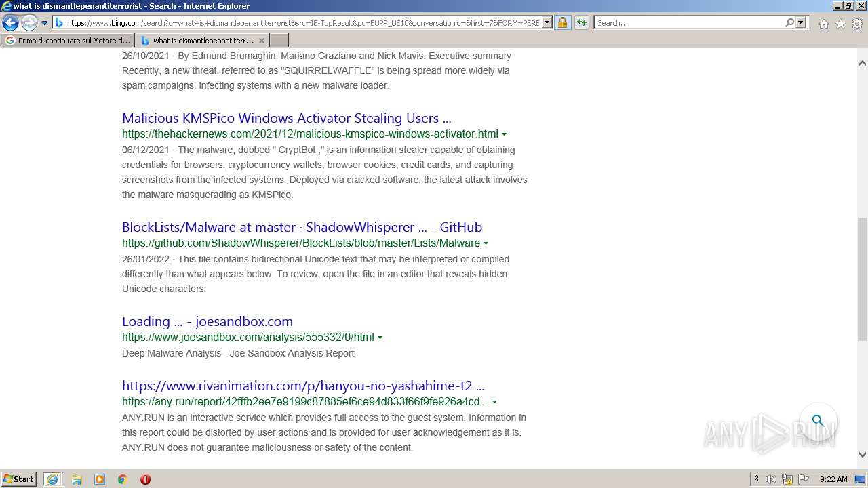Click the any.run report green URL
Viewport: 868px width, 488px height.
[x=305, y=401]
